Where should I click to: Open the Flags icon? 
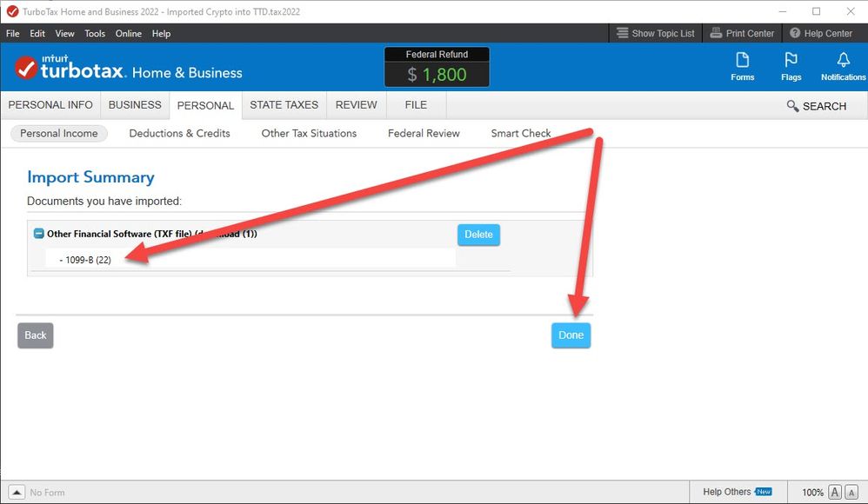coord(791,66)
